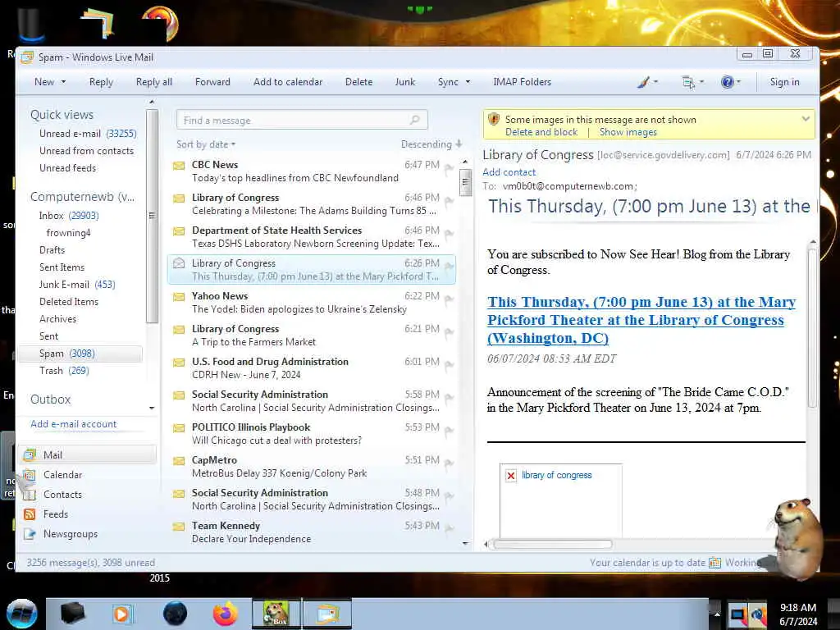Toggle Descending sort order
840x630 pixels.
(431, 144)
